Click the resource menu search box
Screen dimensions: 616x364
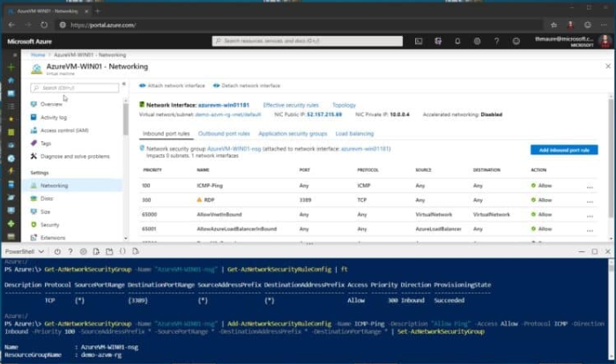pyautogui.click(x=75, y=88)
